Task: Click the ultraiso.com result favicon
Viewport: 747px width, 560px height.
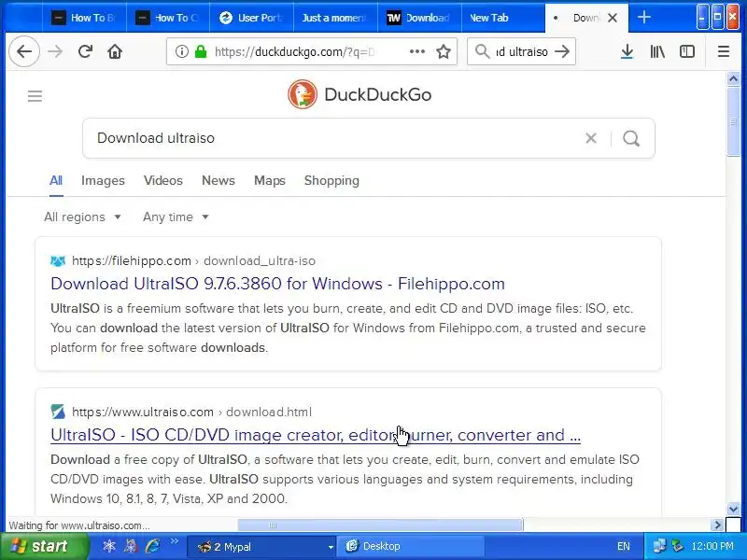Action: tap(58, 412)
